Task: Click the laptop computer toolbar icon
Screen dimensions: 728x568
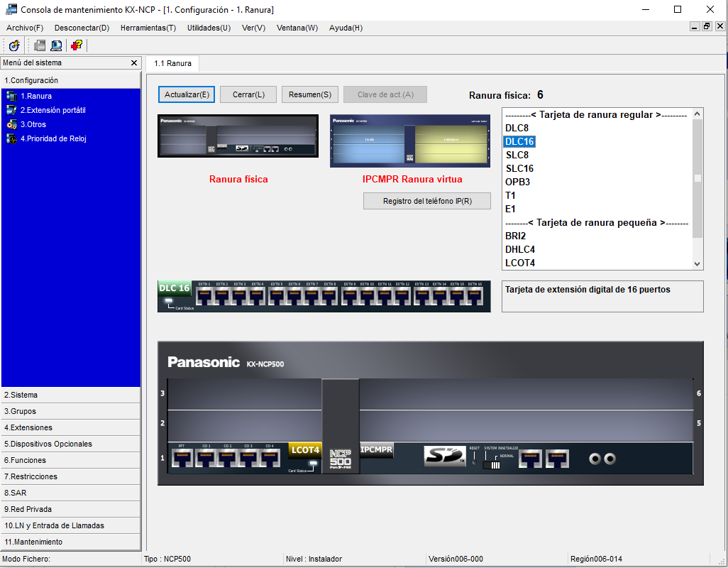Action: tap(56, 45)
